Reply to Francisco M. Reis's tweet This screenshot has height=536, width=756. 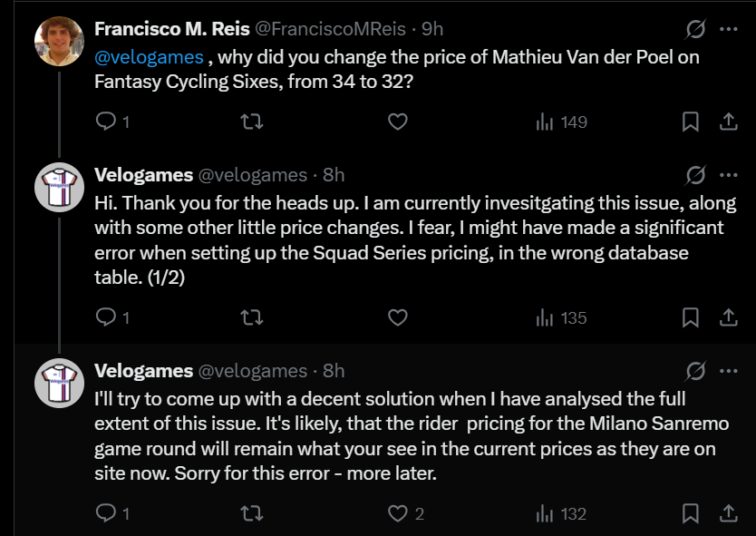tap(106, 122)
